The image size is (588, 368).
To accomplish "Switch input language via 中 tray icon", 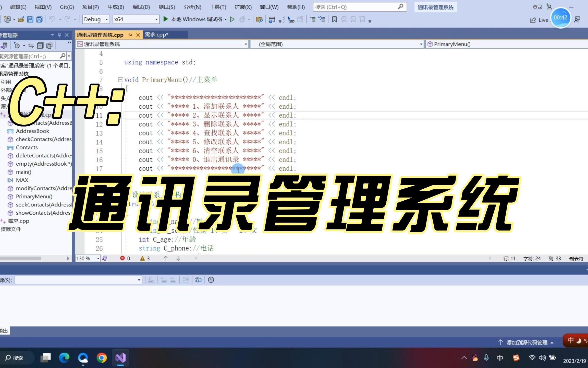I will pos(499,358).
